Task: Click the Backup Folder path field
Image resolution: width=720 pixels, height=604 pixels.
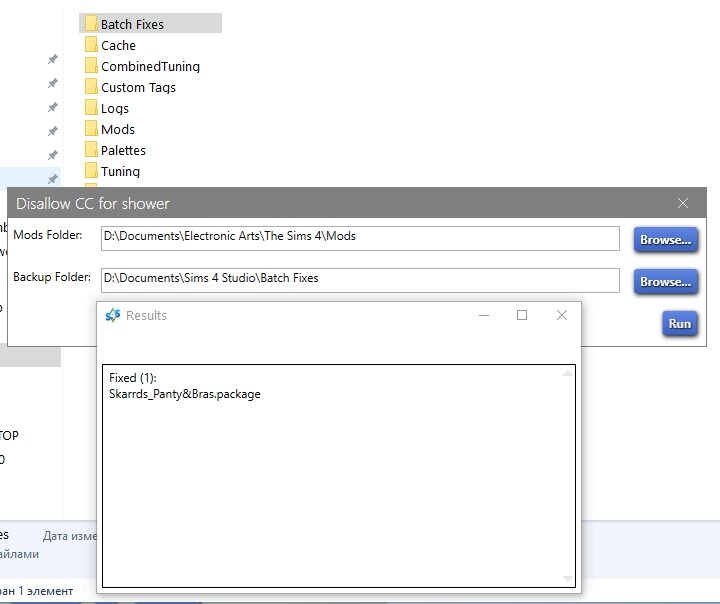Action: pos(360,280)
